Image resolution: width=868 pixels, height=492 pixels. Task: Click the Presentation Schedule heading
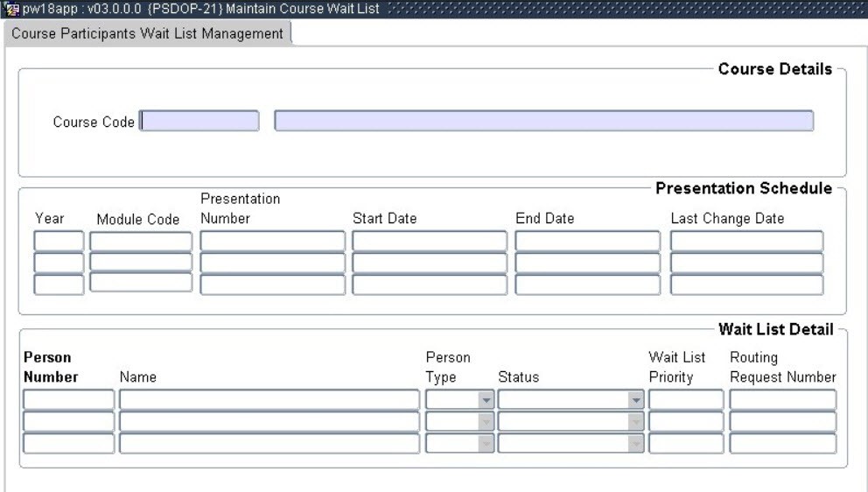tap(744, 188)
